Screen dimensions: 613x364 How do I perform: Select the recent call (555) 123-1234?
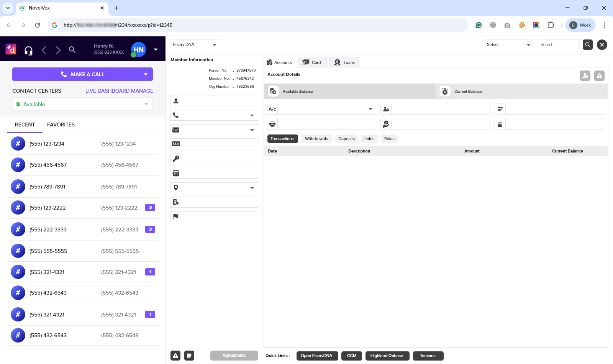click(83, 144)
